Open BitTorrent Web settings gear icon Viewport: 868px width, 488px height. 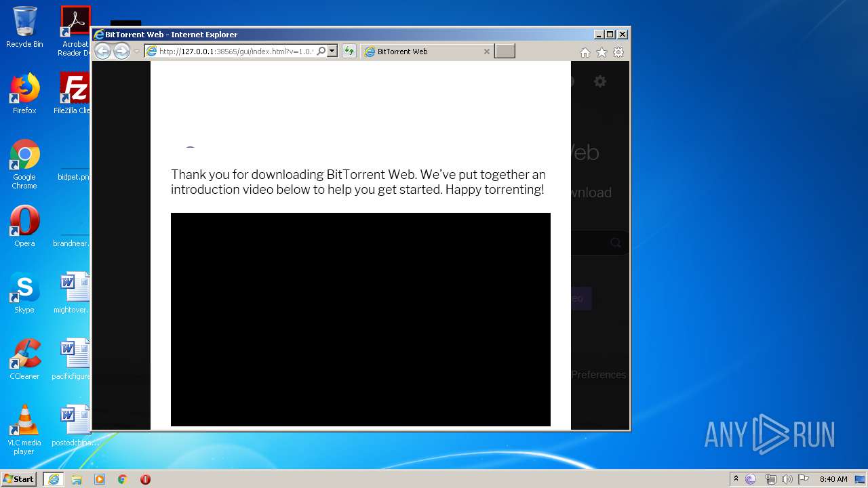(600, 81)
